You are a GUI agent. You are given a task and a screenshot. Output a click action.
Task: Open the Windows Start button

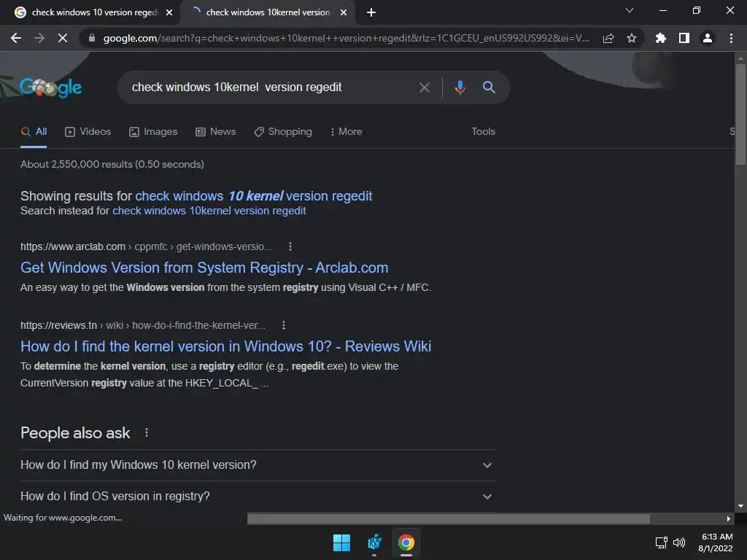(341, 542)
